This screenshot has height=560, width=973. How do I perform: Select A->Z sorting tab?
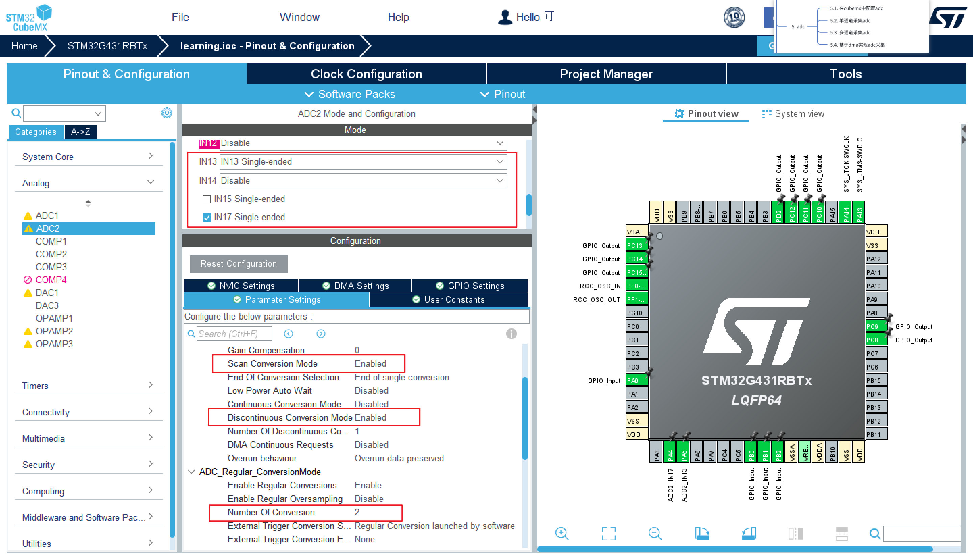(x=80, y=132)
